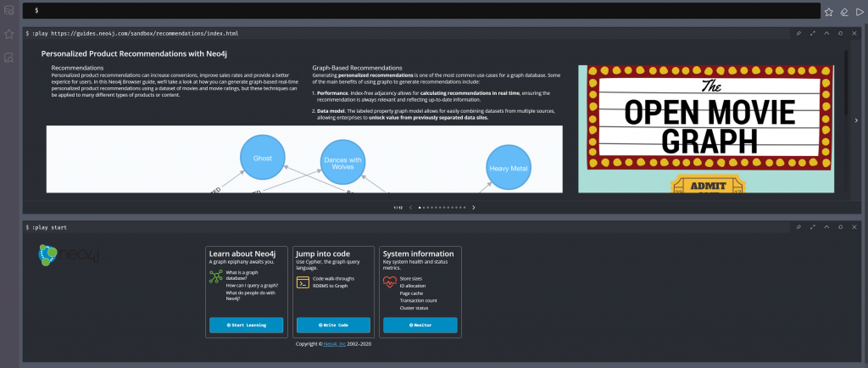Open the Documents search sidebar icon
This screenshot has width=868, height=368.
[x=8, y=57]
